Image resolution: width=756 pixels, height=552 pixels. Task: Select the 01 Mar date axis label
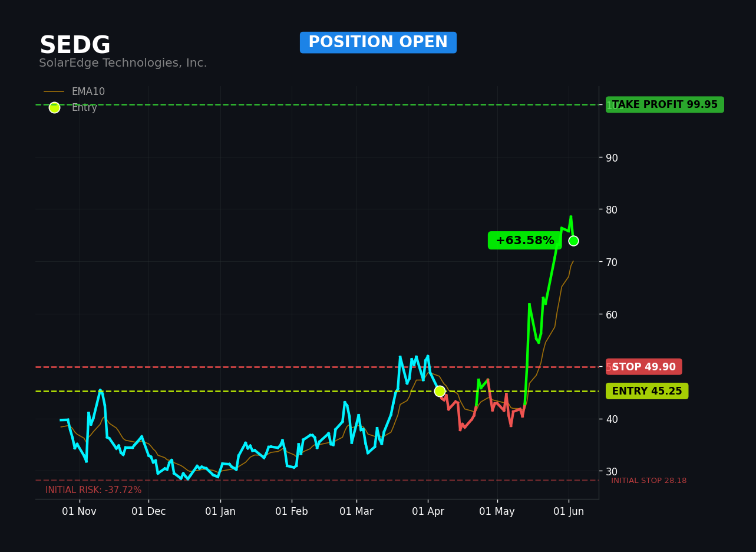pyautogui.click(x=356, y=511)
